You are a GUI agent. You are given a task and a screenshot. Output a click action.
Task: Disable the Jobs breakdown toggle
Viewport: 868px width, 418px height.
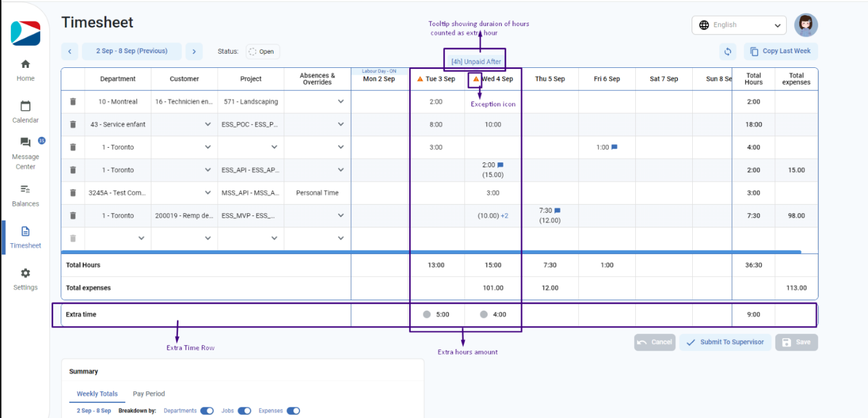(244, 411)
